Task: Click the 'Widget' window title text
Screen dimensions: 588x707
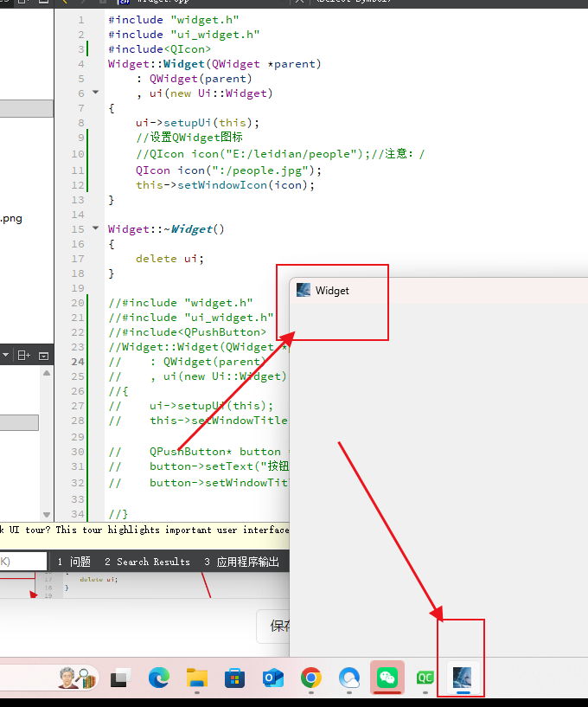Action: click(332, 291)
